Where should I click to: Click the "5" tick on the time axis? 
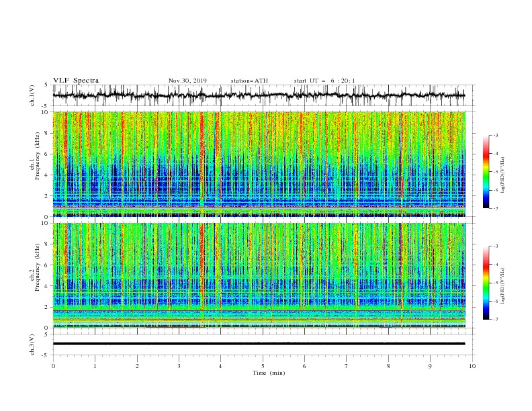[x=263, y=366]
